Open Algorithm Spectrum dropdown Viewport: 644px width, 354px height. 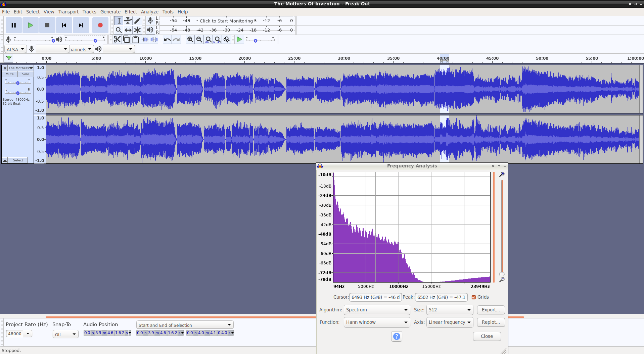pyautogui.click(x=377, y=310)
